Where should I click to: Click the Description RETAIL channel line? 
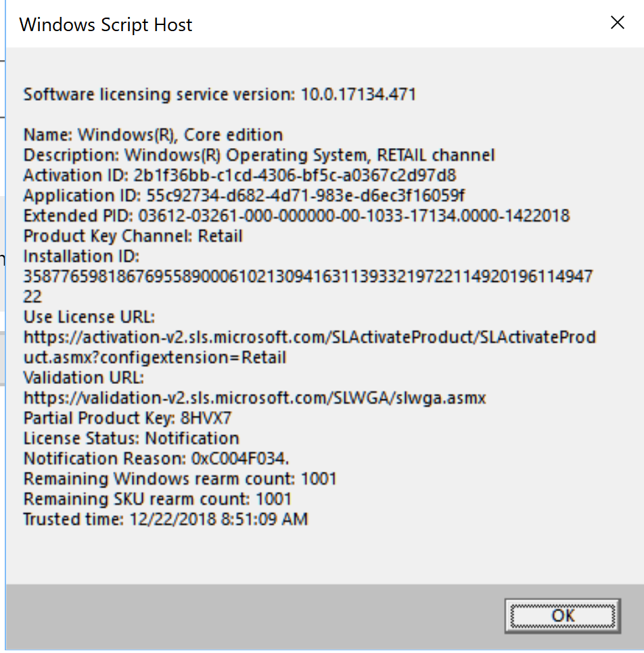point(259,155)
